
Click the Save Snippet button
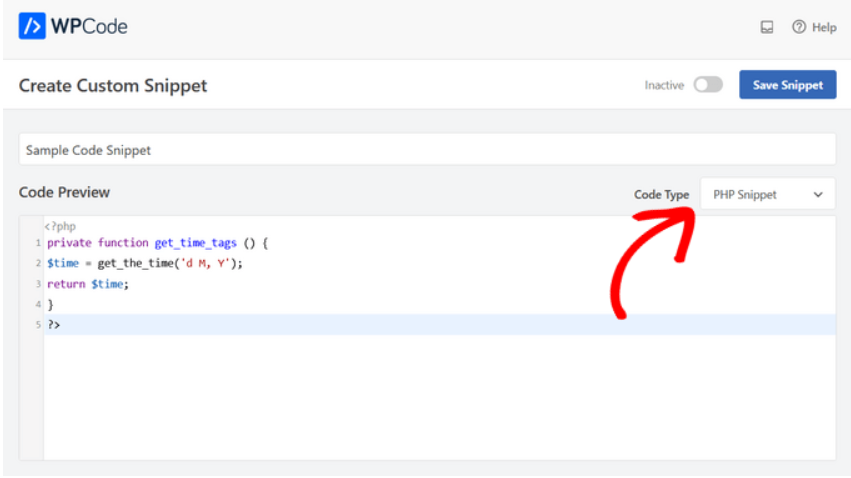click(x=787, y=85)
